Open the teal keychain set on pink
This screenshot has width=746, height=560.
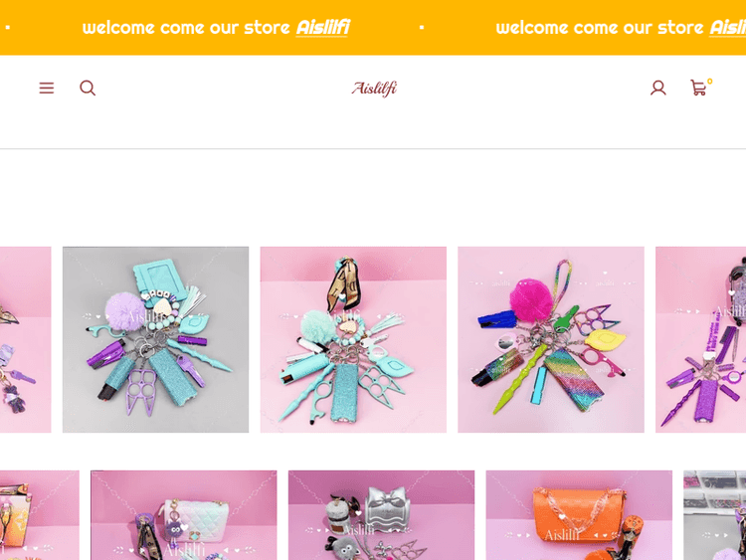[x=353, y=339]
